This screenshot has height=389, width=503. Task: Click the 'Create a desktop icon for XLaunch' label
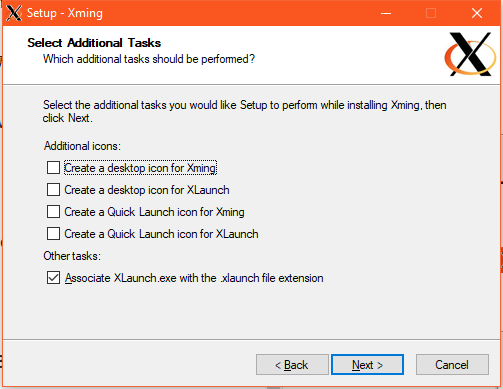[147, 190]
